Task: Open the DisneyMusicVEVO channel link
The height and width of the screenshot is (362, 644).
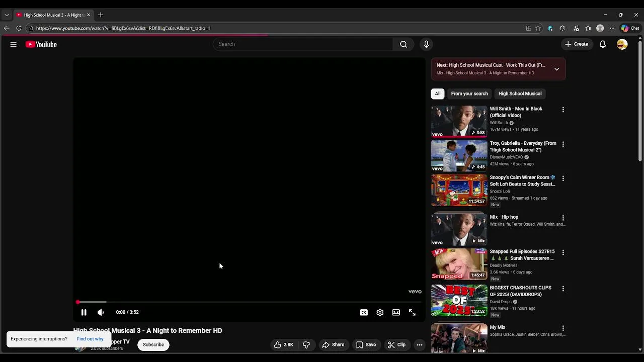Action: [x=507, y=157]
